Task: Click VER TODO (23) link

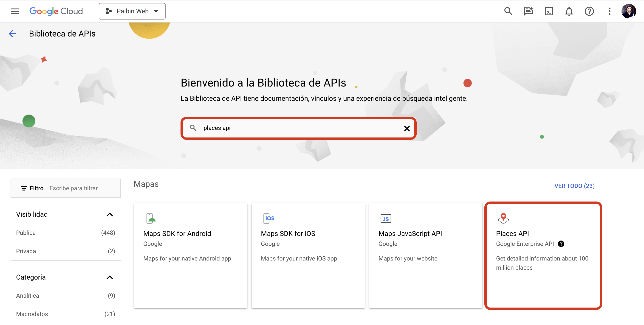Action: tap(574, 186)
